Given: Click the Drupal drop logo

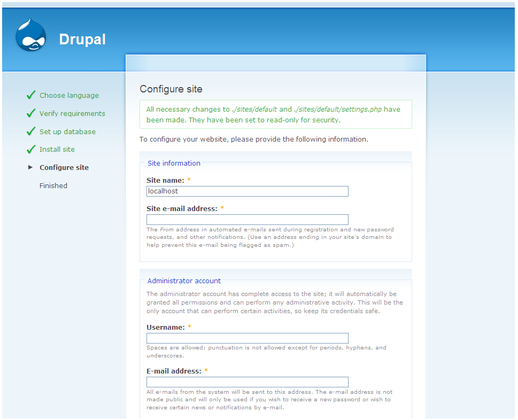Looking at the screenshot, I should pos(30,35).
